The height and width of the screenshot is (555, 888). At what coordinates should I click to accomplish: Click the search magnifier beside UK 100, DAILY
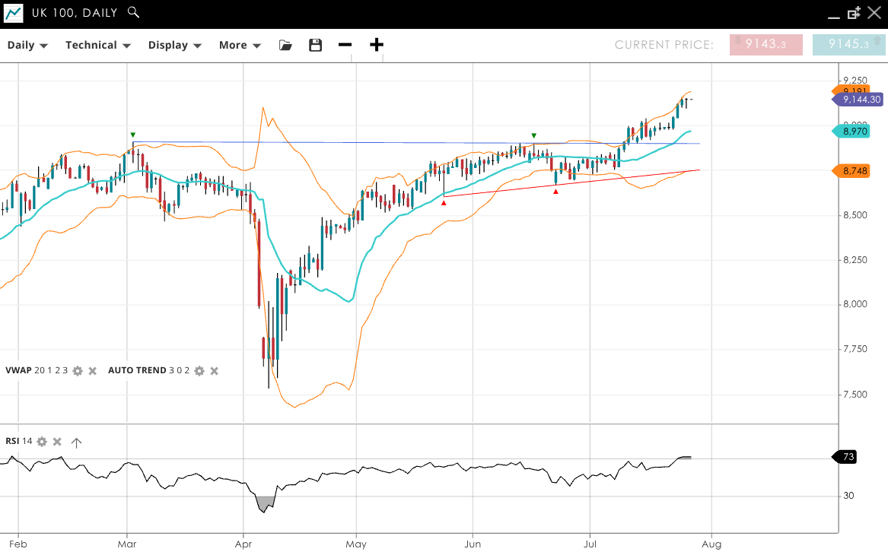134,13
